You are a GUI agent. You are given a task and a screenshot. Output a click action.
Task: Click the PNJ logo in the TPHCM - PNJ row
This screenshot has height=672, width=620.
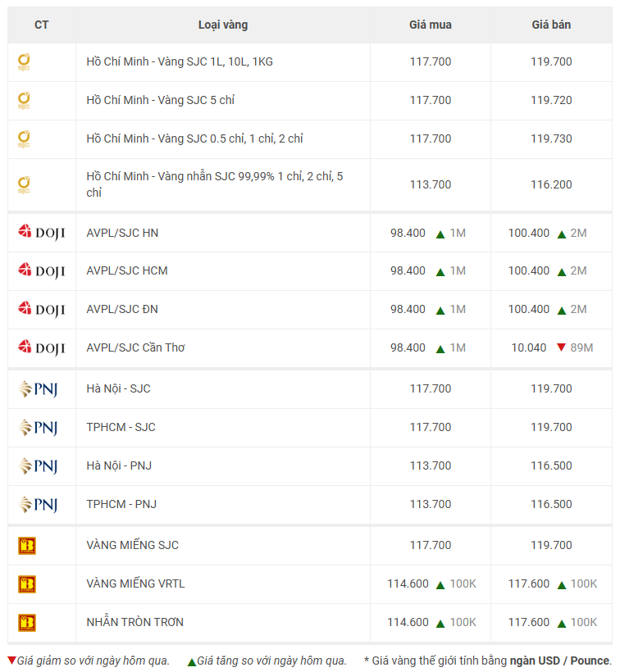point(39,505)
